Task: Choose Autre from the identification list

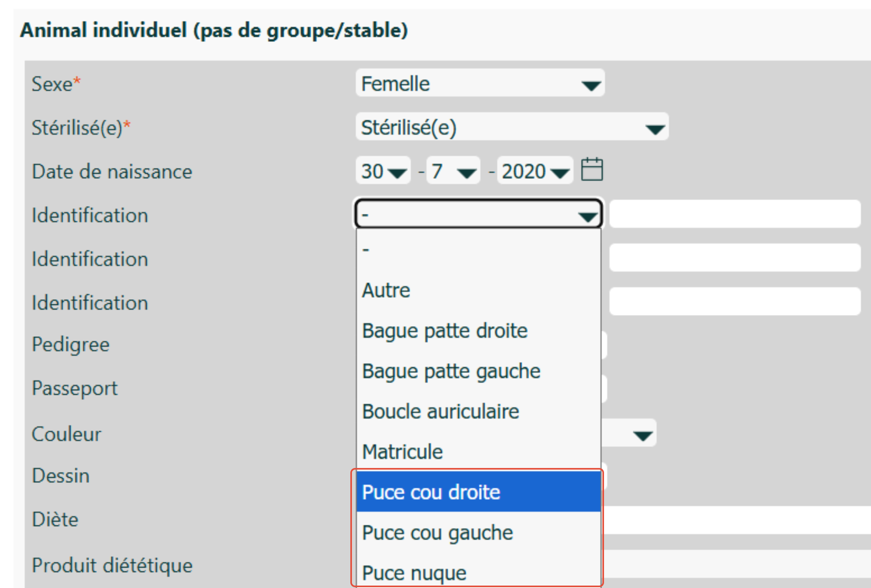Action: click(x=478, y=290)
